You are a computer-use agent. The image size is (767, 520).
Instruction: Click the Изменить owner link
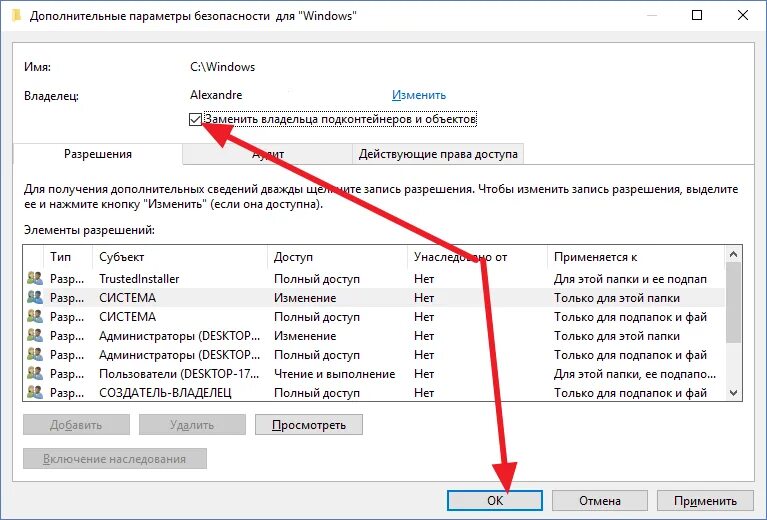[x=419, y=95]
